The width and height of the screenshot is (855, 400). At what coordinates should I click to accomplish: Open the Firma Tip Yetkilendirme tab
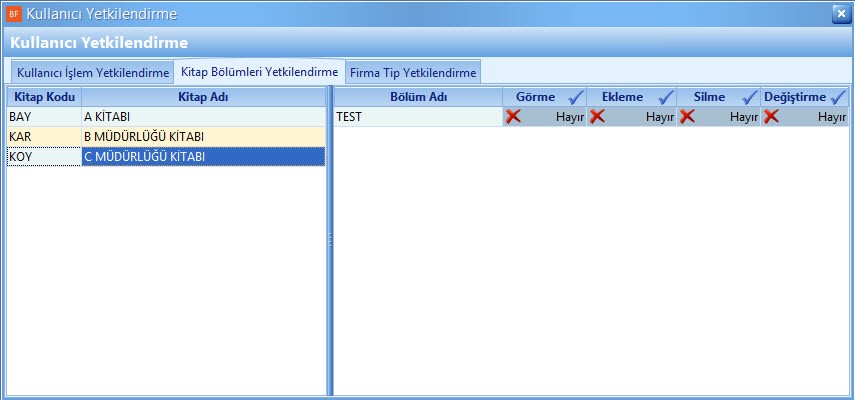click(x=413, y=73)
